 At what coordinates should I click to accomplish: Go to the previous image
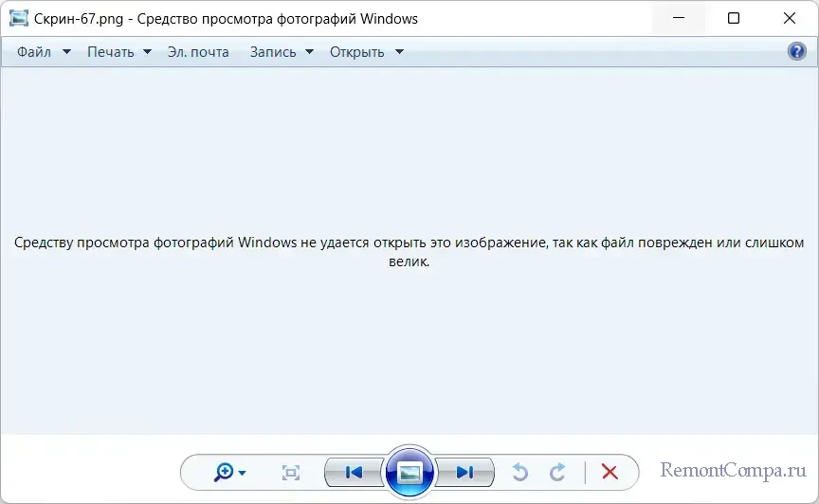(355, 472)
